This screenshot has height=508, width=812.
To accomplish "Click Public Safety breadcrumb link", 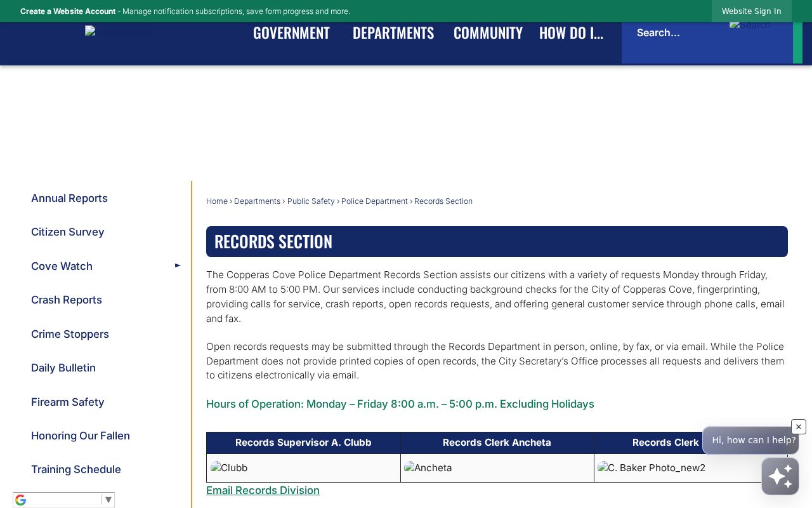I will click(311, 201).
